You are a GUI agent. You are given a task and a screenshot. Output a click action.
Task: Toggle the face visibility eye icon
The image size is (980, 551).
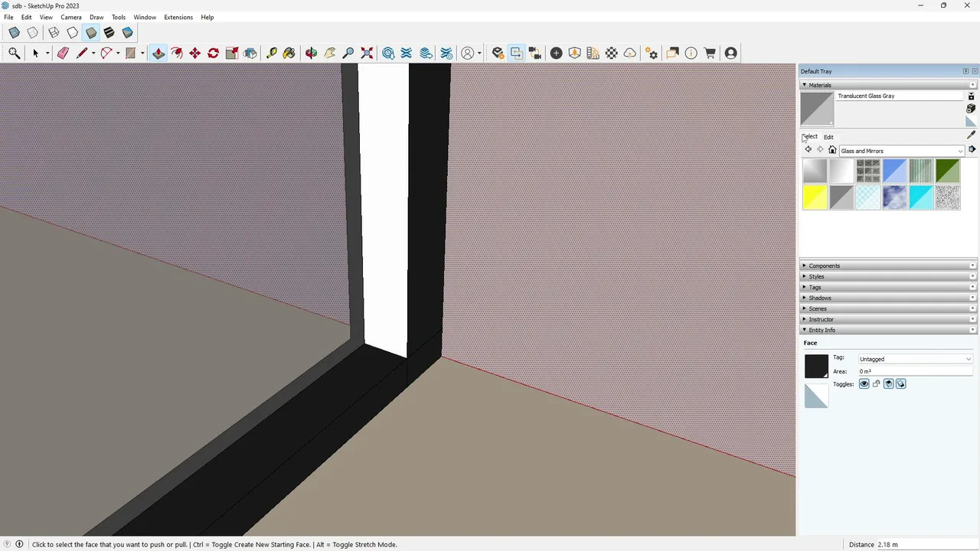tap(864, 384)
